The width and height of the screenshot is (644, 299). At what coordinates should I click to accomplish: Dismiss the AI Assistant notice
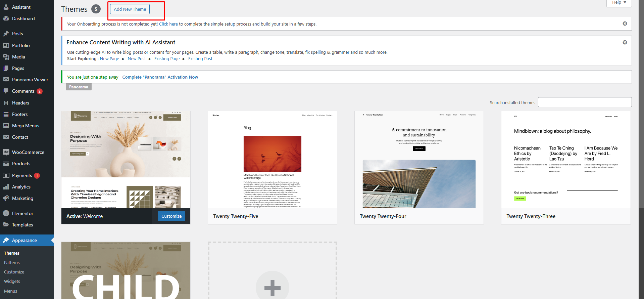point(625,42)
